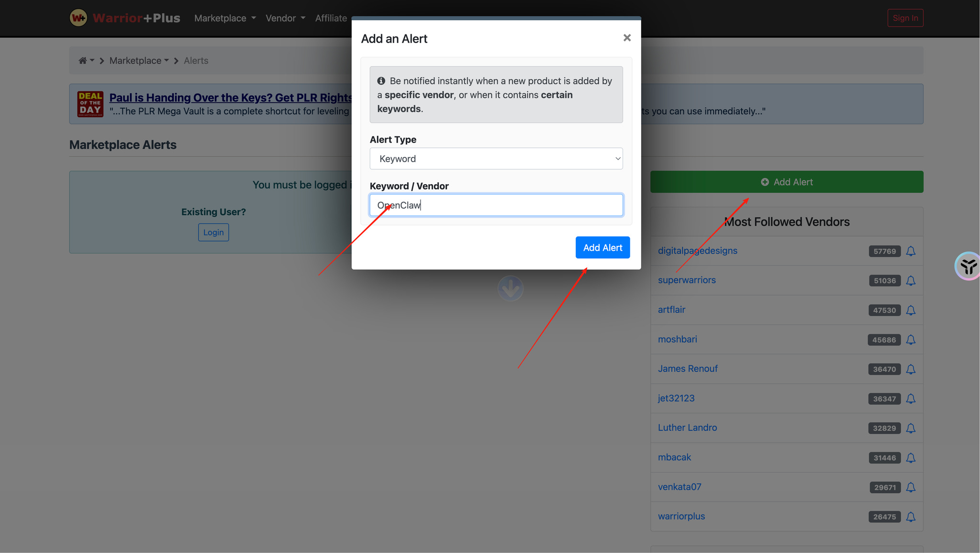Open the Affiliate menu item

(331, 18)
